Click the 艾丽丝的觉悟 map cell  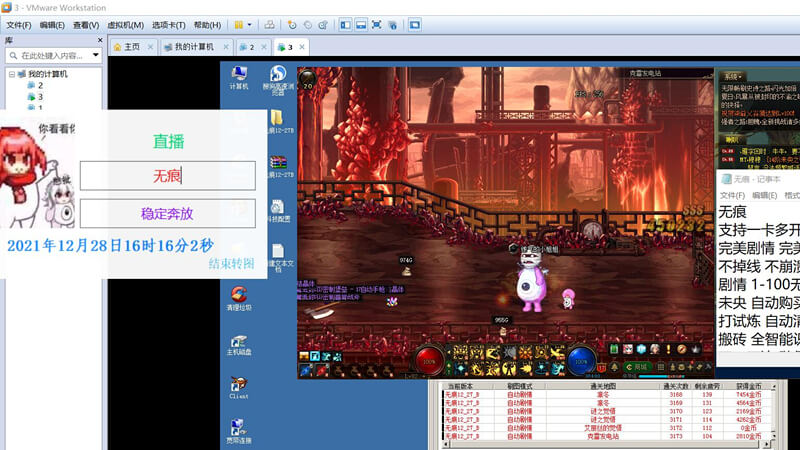pyautogui.click(x=603, y=428)
